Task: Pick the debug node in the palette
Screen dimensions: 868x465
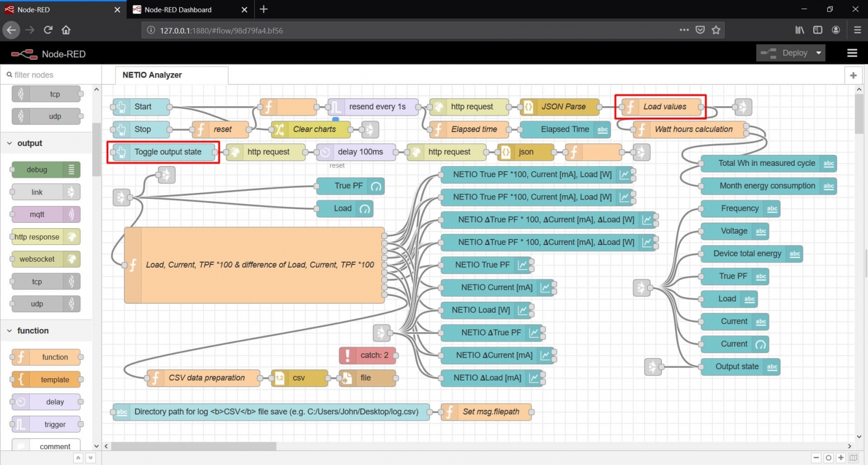Action: [x=46, y=170]
